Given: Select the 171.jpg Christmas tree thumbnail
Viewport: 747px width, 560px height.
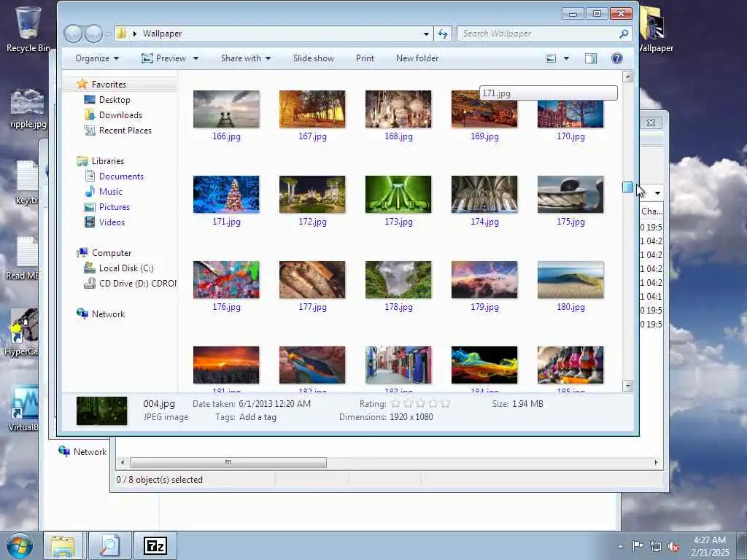Looking at the screenshot, I should pos(226,194).
